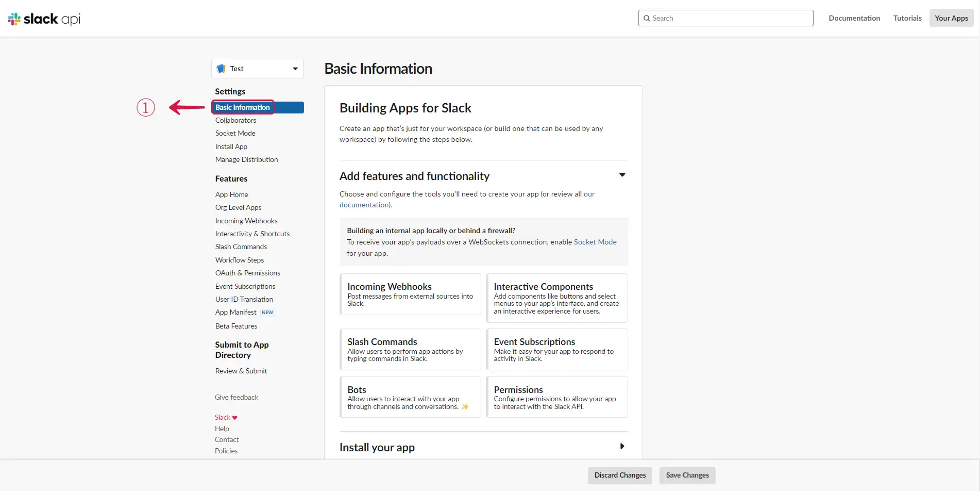Open Manage Distribution page
The image size is (980, 491).
246,159
